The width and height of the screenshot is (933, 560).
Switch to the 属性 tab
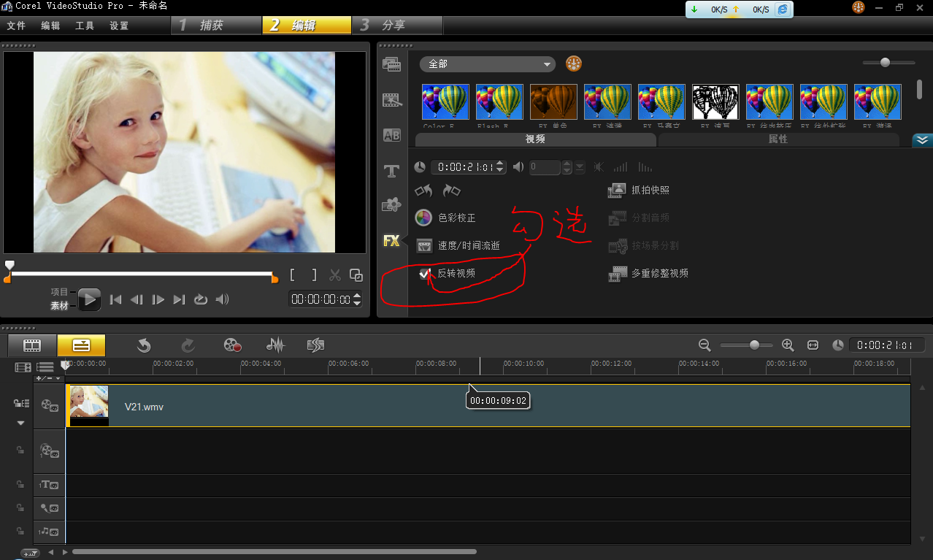click(778, 139)
